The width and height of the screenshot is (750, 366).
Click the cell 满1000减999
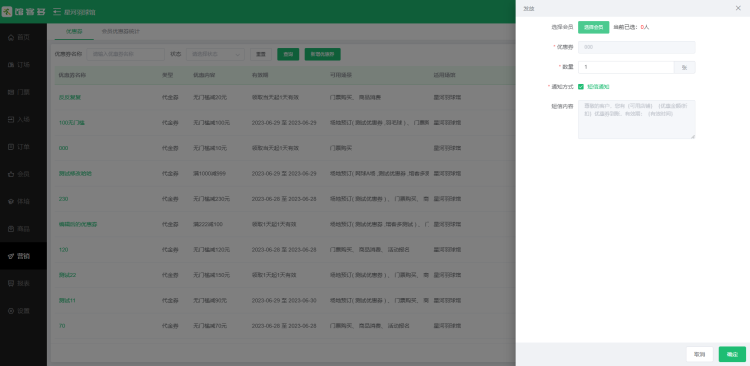209,173
